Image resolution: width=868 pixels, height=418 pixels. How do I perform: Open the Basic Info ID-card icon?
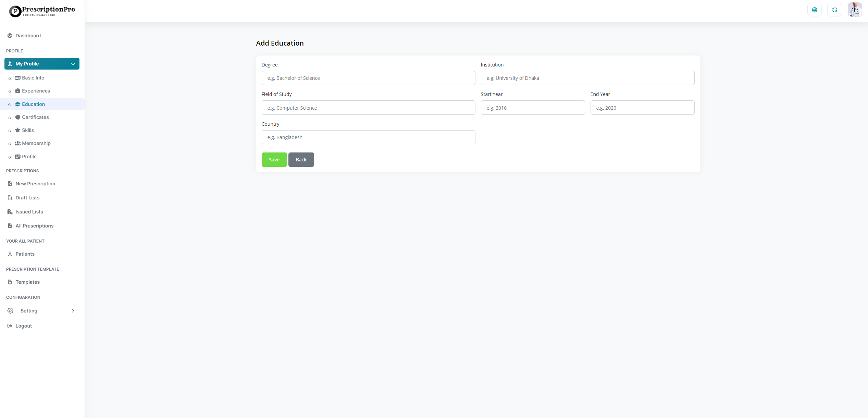[x=17, y=78]
